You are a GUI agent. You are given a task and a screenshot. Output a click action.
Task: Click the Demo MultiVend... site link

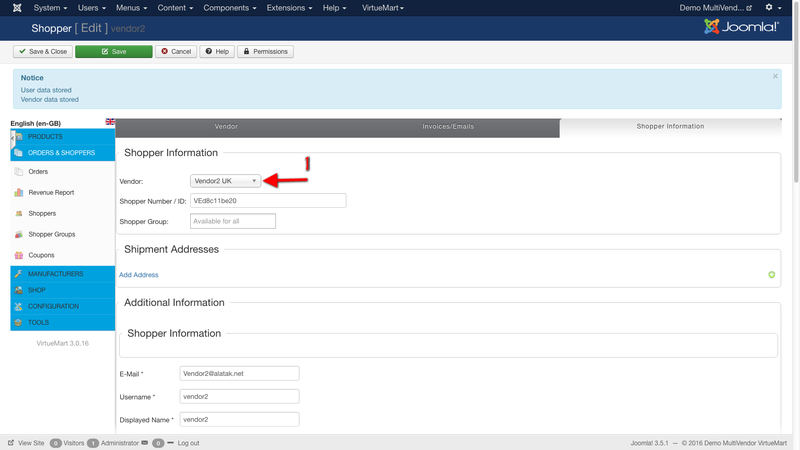(715, 8)
